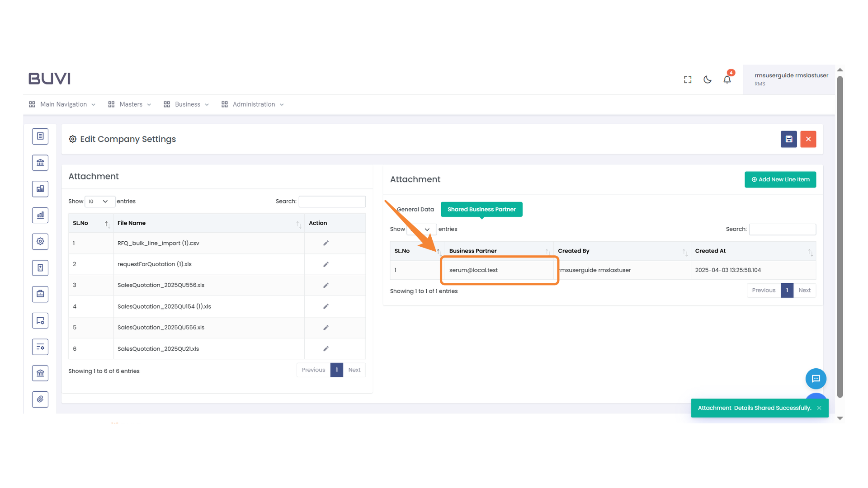Dismiss the success toast notification
Viewport: 868px width, 488px height.
[819, 408]
